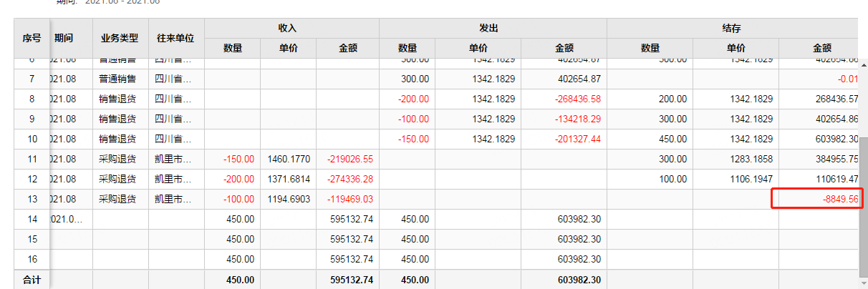The width and height of the screenshot is (868, 289).
Task: Select row 13 sequence number cell
Action: [x=32, y=199]
